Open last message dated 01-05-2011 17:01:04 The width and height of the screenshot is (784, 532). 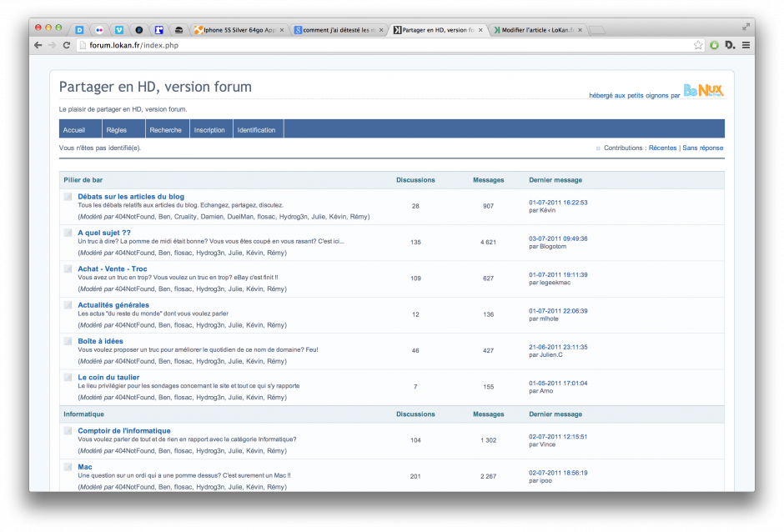(x=558, y=384)
